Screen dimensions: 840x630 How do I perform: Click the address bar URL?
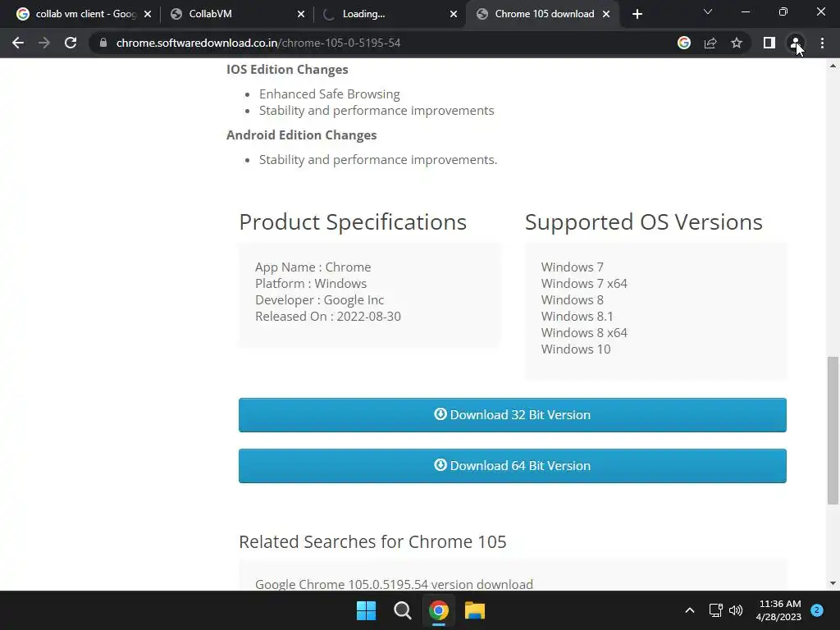(x=258, y=43)
